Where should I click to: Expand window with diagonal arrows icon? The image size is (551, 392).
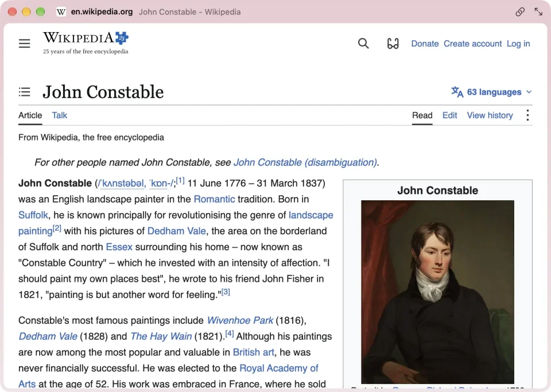coord(538,12)
